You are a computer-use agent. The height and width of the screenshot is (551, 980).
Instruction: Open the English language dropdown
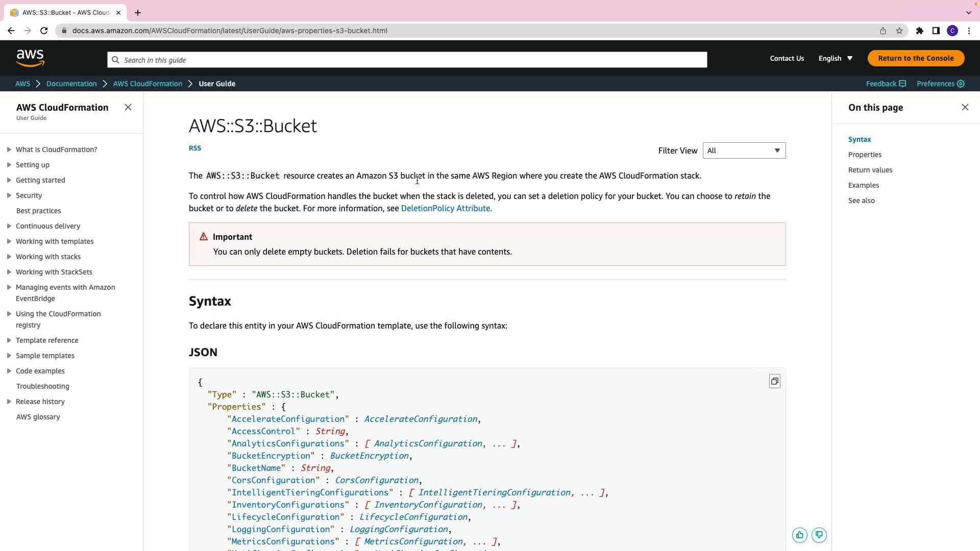pos(835,58)
